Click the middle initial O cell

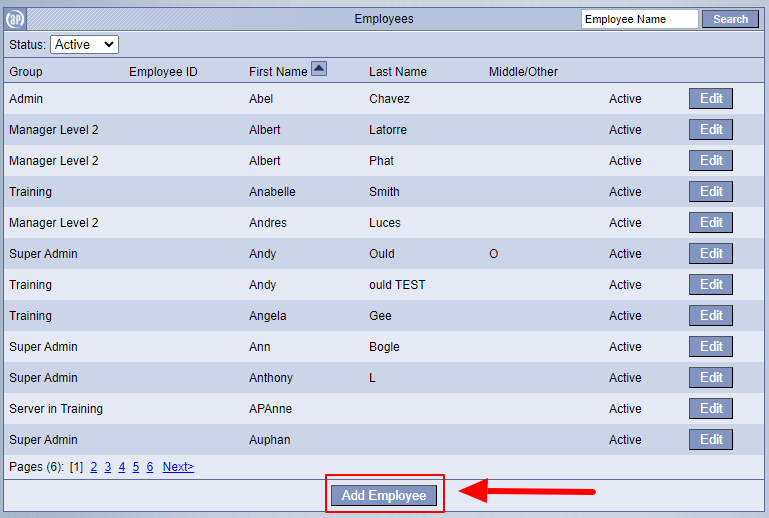493,254
